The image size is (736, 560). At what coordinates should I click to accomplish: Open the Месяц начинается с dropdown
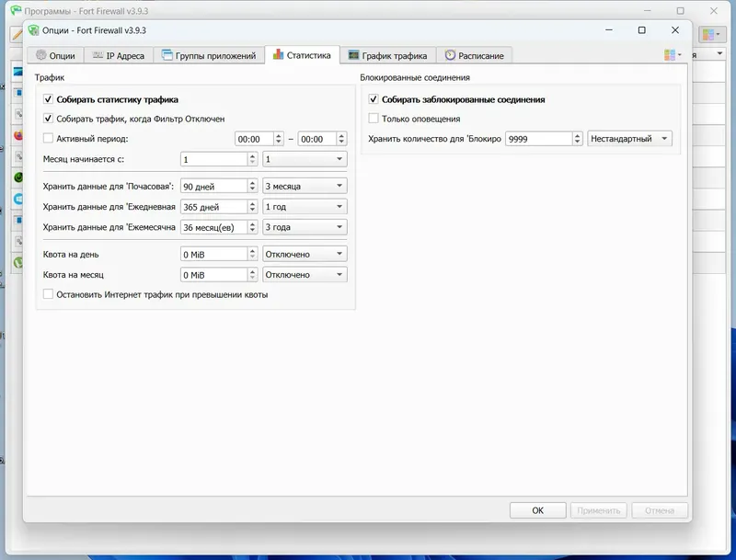click(x=305, y=159)
